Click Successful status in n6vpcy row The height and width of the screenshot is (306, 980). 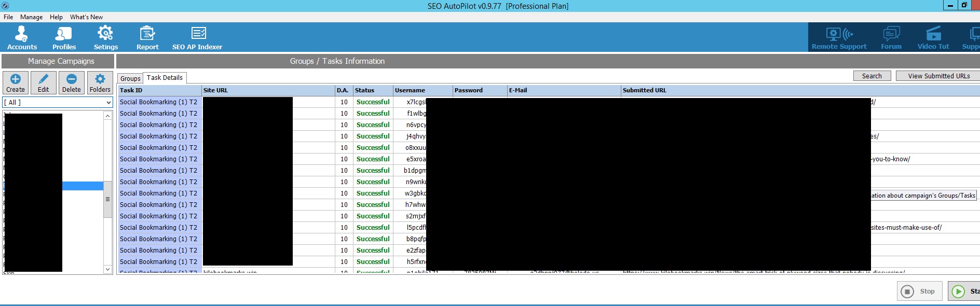click(x=373, y=125)
